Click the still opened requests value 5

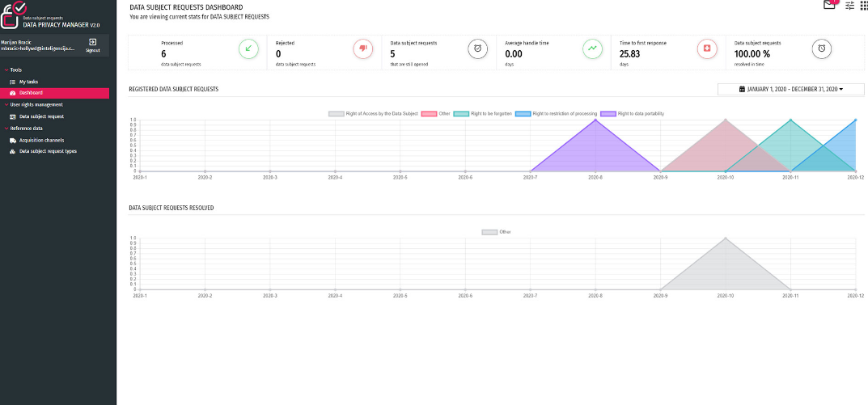click(392, 53)
